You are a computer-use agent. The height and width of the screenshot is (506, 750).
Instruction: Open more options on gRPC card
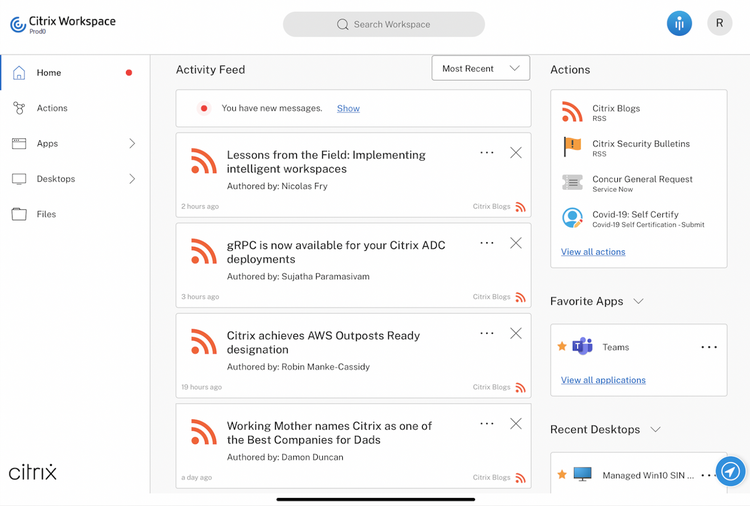click(x=487, y=243)
